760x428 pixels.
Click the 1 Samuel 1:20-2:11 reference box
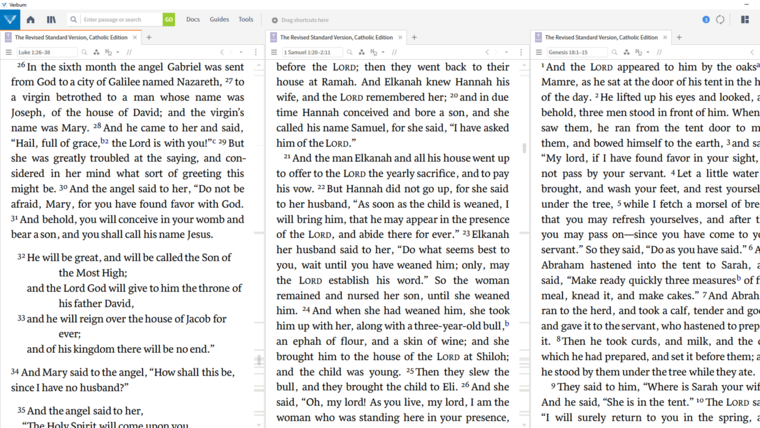coord(312,52)
